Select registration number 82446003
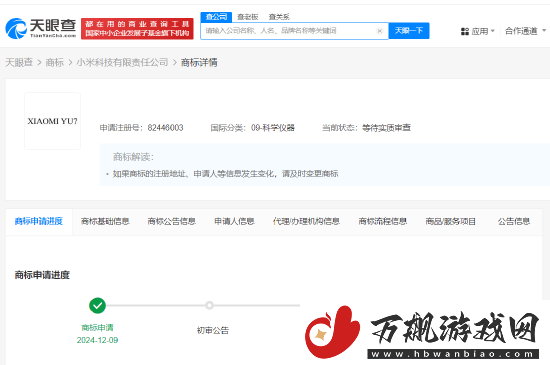Image resolution: width=550 pixels, height=365 pixels. [x=166, y=128]
